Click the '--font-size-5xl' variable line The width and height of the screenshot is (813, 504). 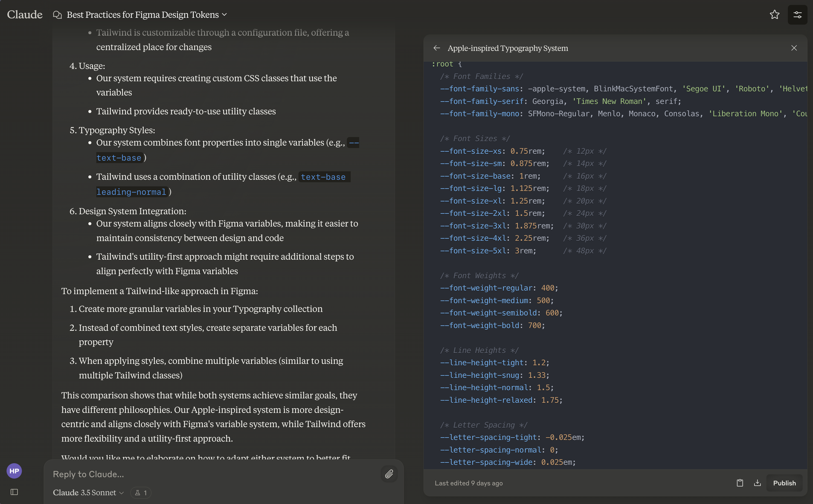pos(524,251)
